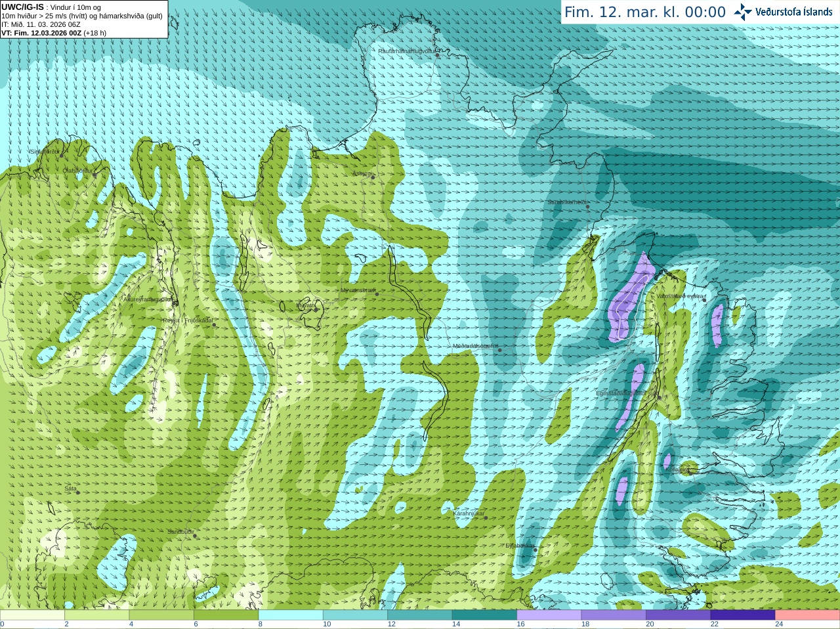Click the legend value 14
This screenshot has height=629, width=840.
456,624
